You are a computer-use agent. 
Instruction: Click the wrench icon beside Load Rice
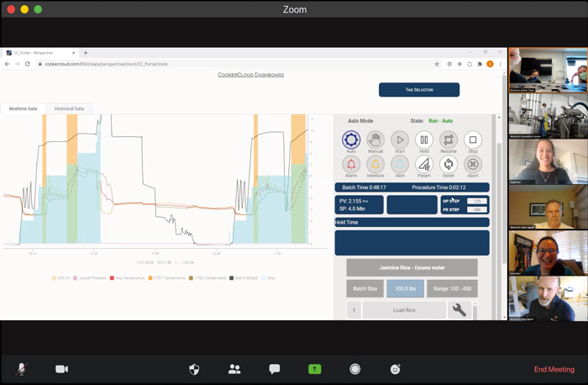pos(459,310)
